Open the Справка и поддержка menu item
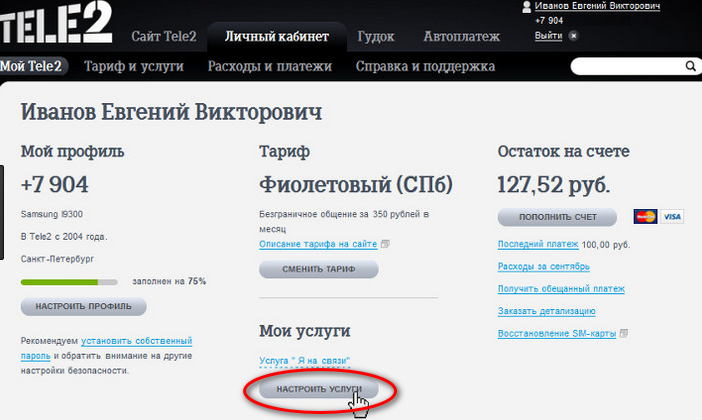Viewport: 702px width, 420px height. coord(425,66)
